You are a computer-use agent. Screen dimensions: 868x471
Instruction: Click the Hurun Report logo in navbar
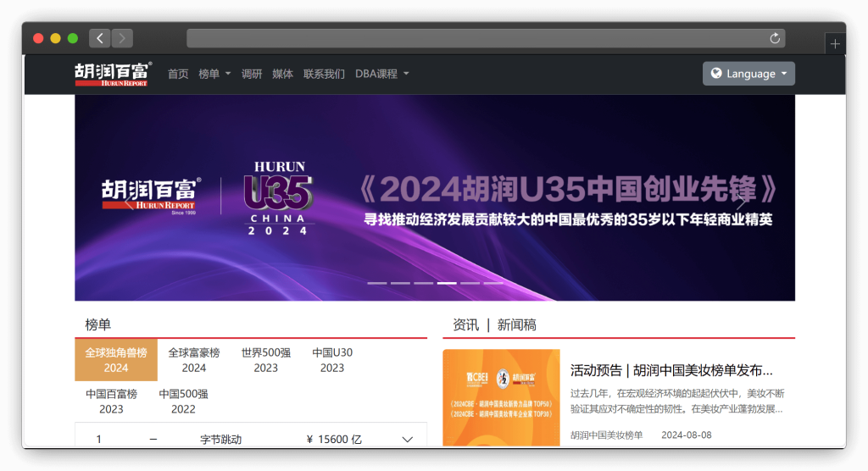click(x=113, y=75)
